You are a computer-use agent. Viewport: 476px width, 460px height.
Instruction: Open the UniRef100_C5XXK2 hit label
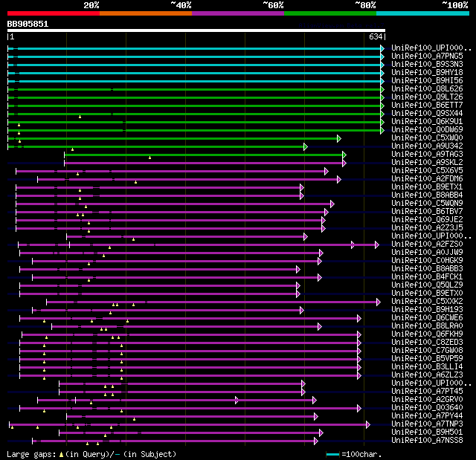tap(427, 302)
